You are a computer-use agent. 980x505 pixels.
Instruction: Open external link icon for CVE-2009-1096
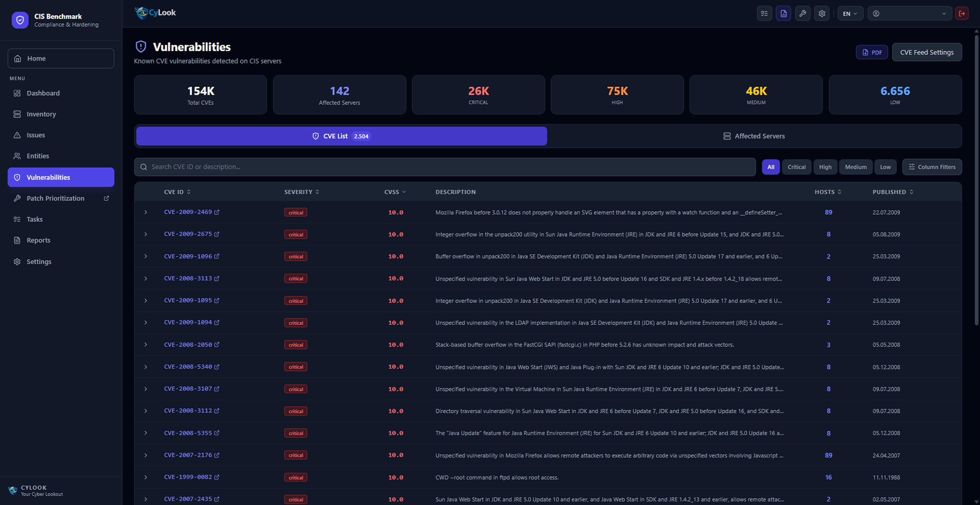[x=217, y=256]
